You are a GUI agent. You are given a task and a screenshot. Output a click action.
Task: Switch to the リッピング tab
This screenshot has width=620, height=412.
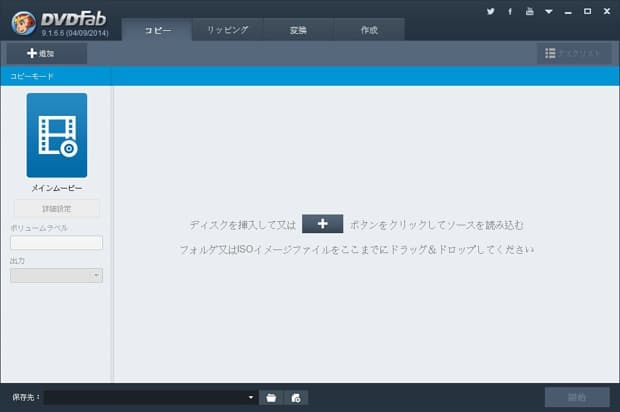point(227,30)
